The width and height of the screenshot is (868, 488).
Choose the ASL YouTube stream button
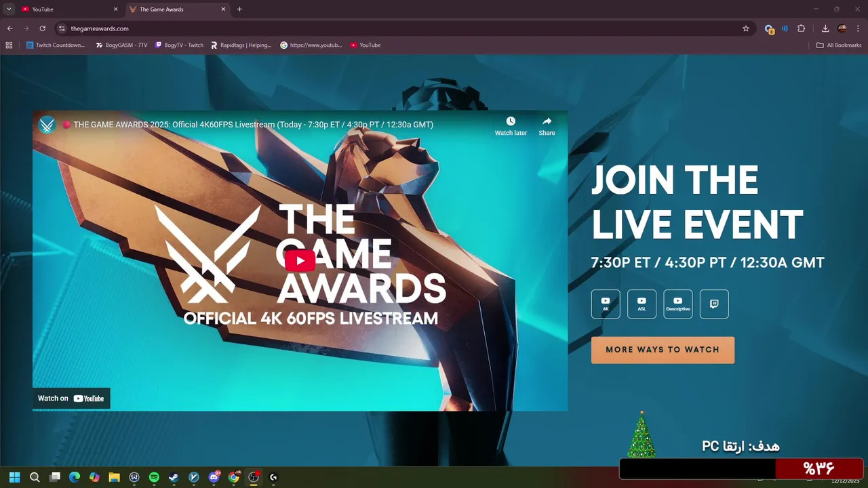[642, 304]
